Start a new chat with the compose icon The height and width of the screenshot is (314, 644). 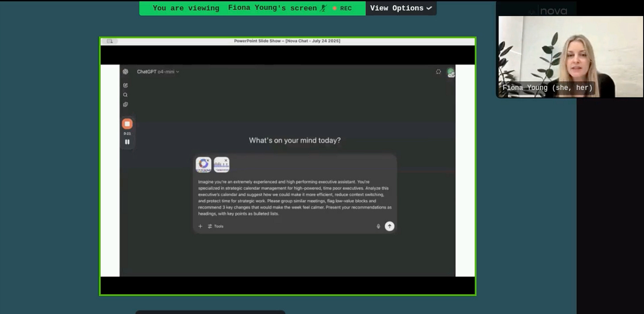(x=126, y=85)
